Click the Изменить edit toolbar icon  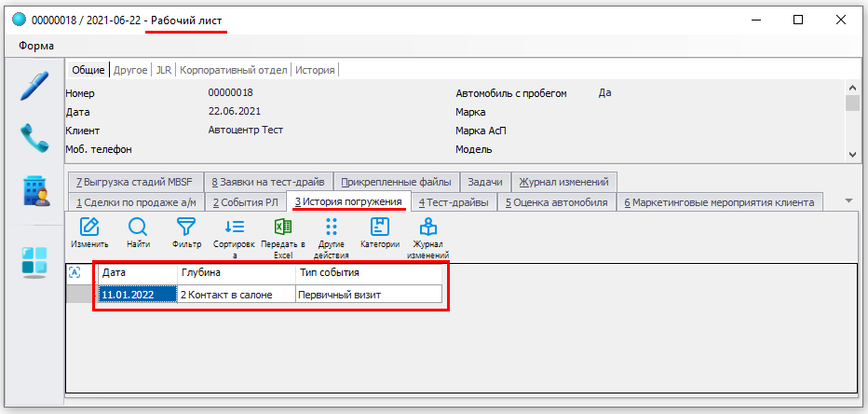pyautogui.click(x=89, y=227)
